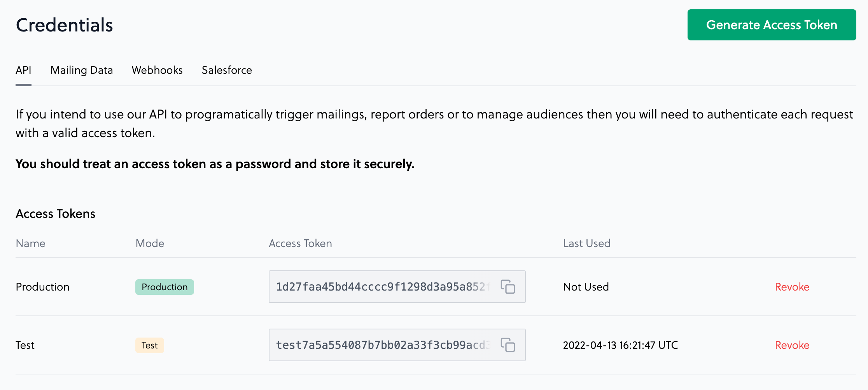Select the Test token field starting test7a5a
This screenshot has height=390, width=868.
coord(397,345)
